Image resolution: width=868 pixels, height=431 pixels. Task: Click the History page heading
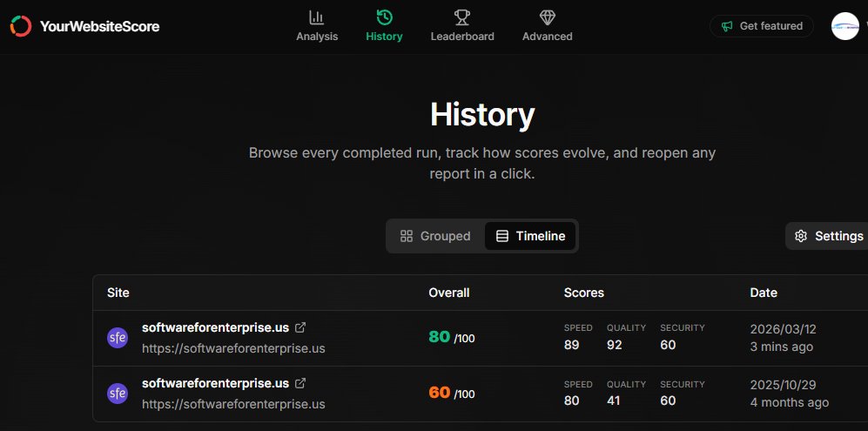(482, 115)
